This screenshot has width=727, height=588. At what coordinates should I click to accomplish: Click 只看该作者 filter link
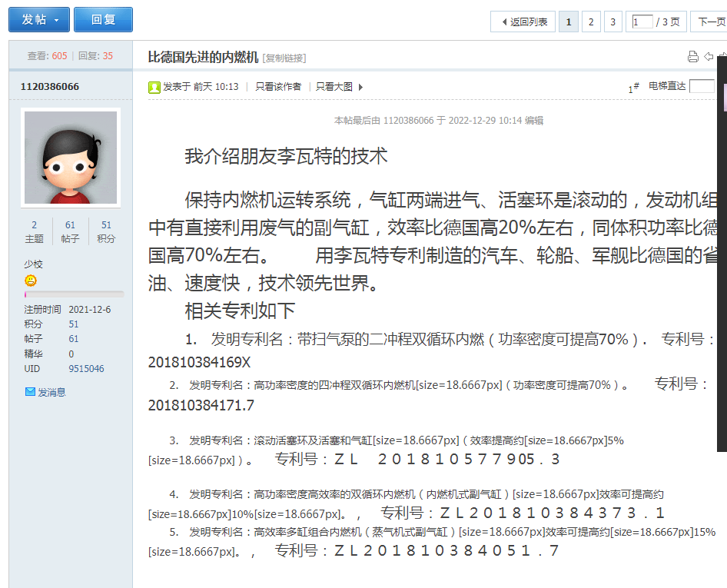(278, 87)
